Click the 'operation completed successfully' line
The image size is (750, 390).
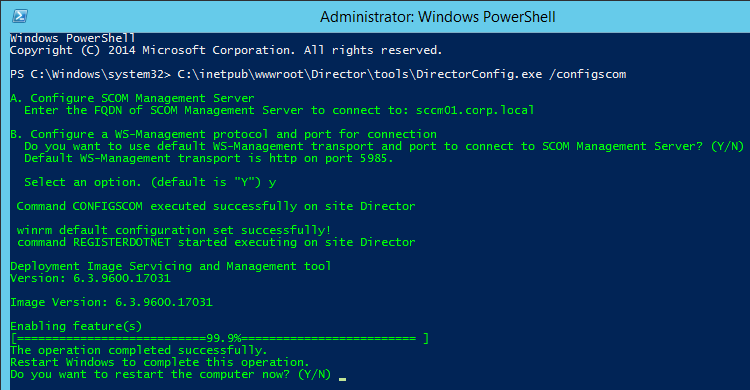click(139, 350)
